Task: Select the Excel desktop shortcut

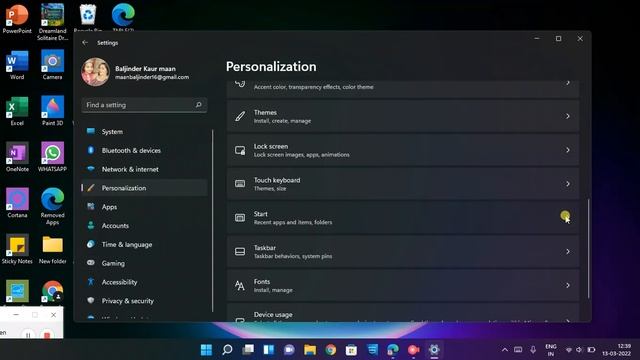Action: tap(17, 111)
